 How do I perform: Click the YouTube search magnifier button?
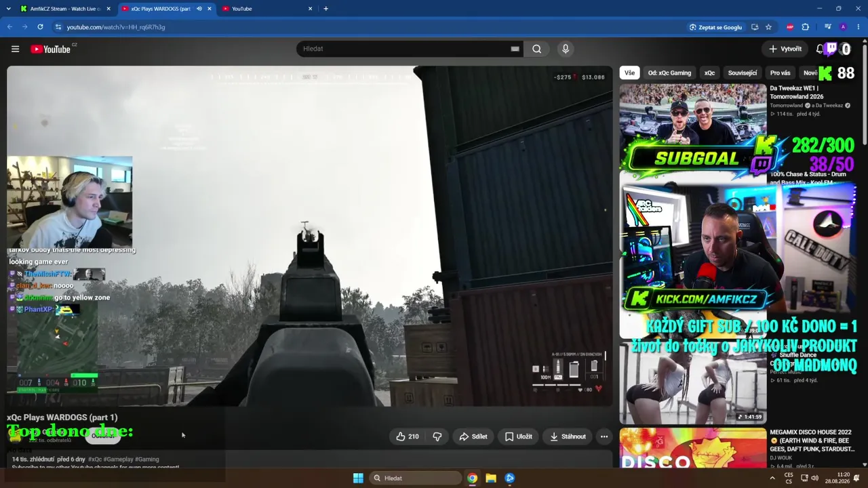536,49
